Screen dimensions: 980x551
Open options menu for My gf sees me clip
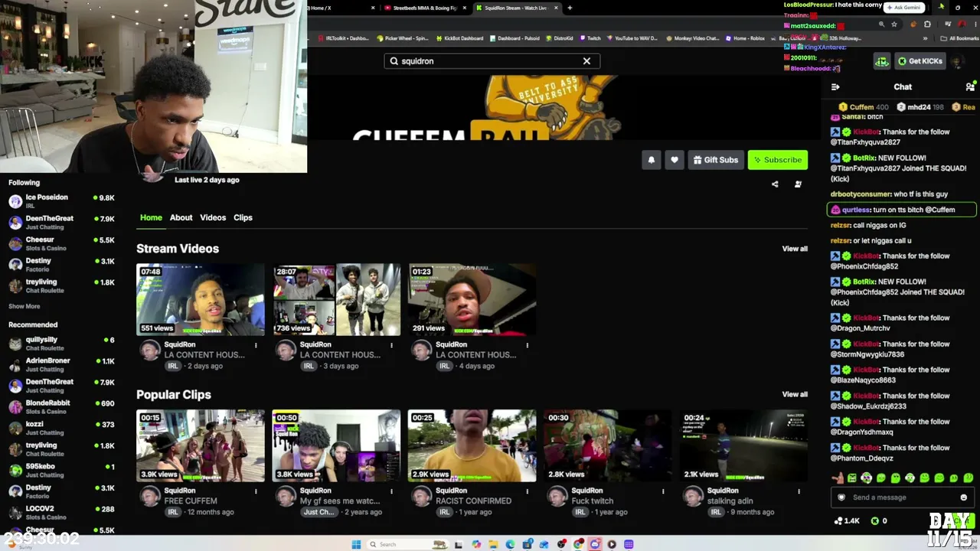pyautogui.click(x=391, y=491)
